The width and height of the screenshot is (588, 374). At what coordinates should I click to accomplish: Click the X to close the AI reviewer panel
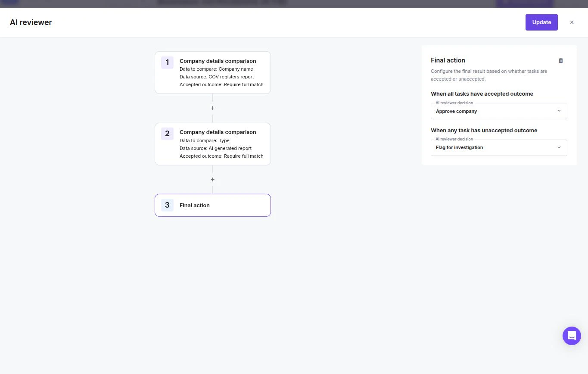[x=572, y=22]
